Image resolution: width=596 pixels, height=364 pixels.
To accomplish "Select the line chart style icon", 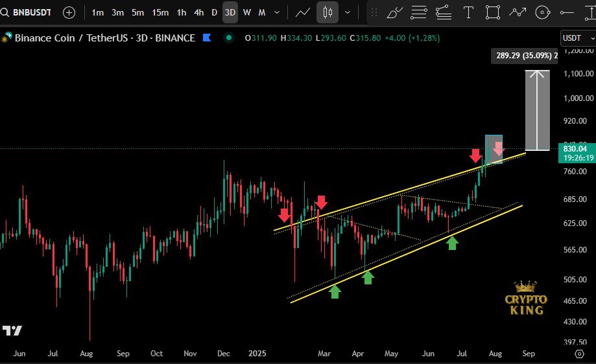I will [302, 12].
